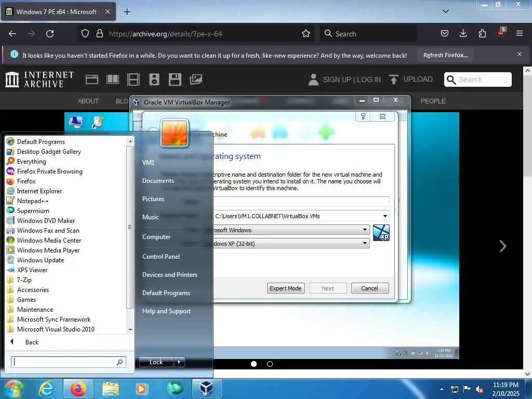The image size is (532, 399).
Task: Expand the Games folder
Action: click(x=26, y=300)
